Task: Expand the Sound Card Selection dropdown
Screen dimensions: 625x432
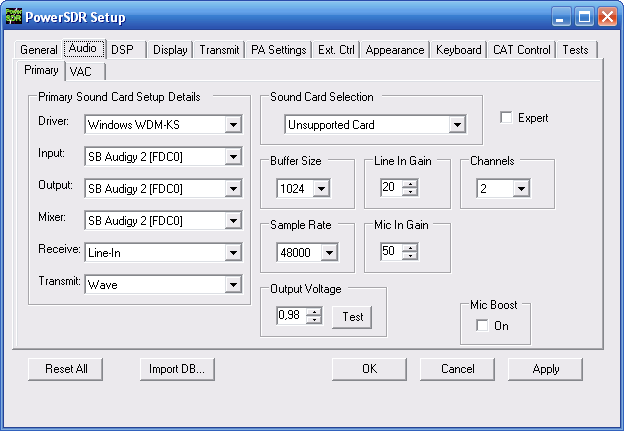Action: pos(457,125)
